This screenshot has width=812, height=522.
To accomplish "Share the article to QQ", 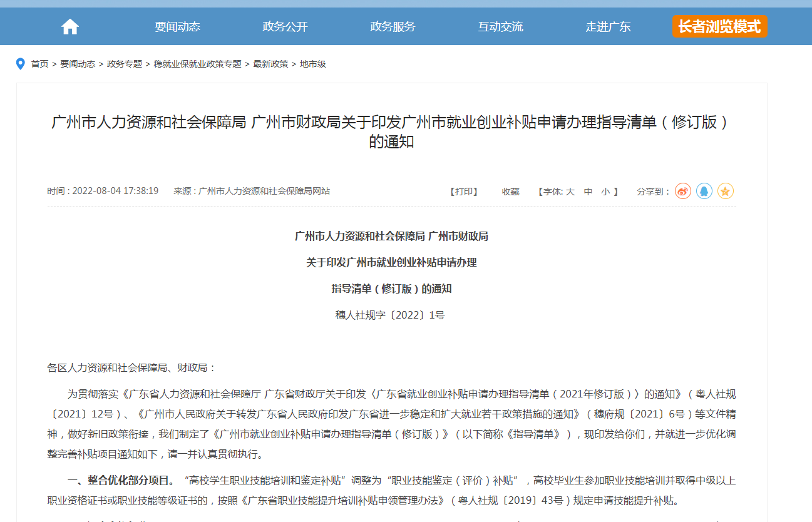I will (x=704, y=191).
